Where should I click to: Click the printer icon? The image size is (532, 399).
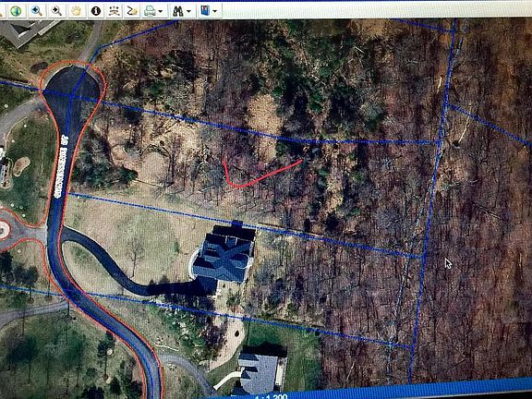click(150, 11)
